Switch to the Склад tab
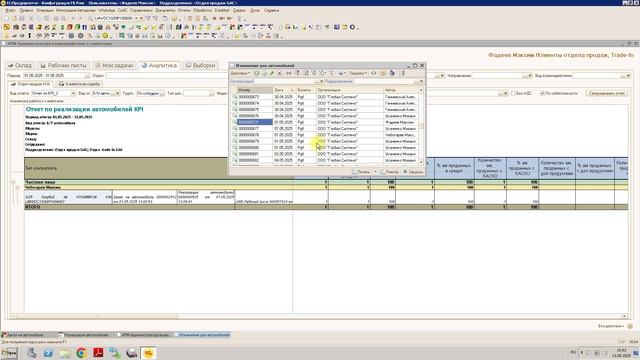The image size is (640, 360). (20, 65)
